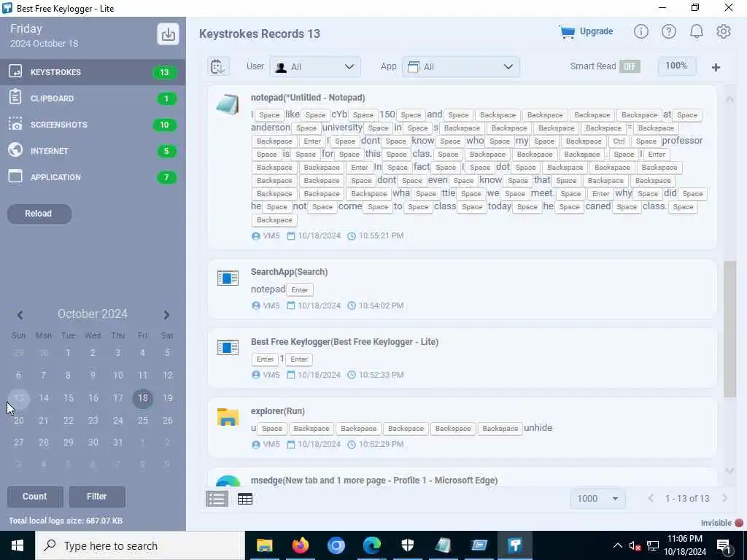
Task: Click the Invisible mode red indicator
Action: (x=739, y=523)
